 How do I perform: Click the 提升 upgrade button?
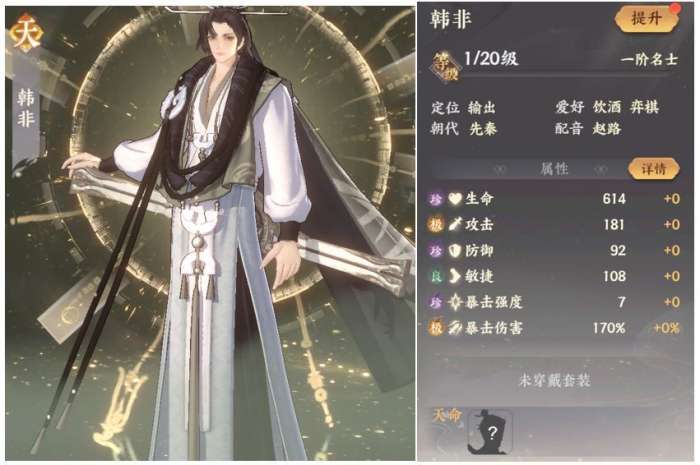(x=647, y=19)
